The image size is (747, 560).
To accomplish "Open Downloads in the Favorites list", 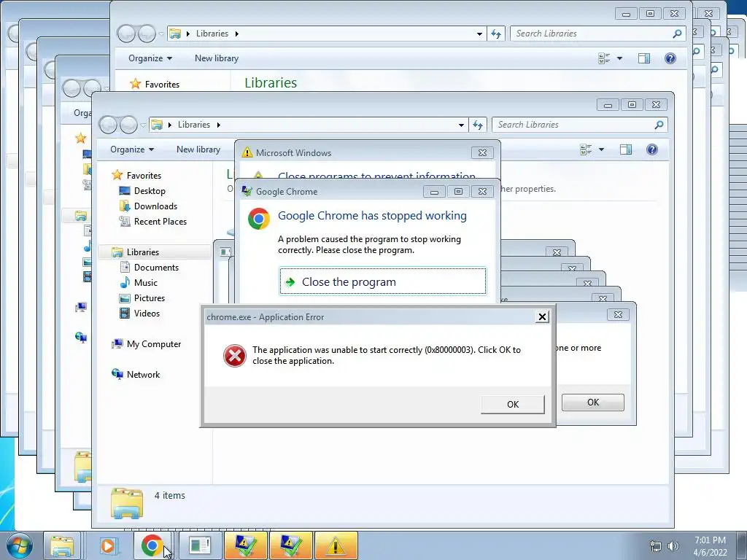I will click(155, 206).
